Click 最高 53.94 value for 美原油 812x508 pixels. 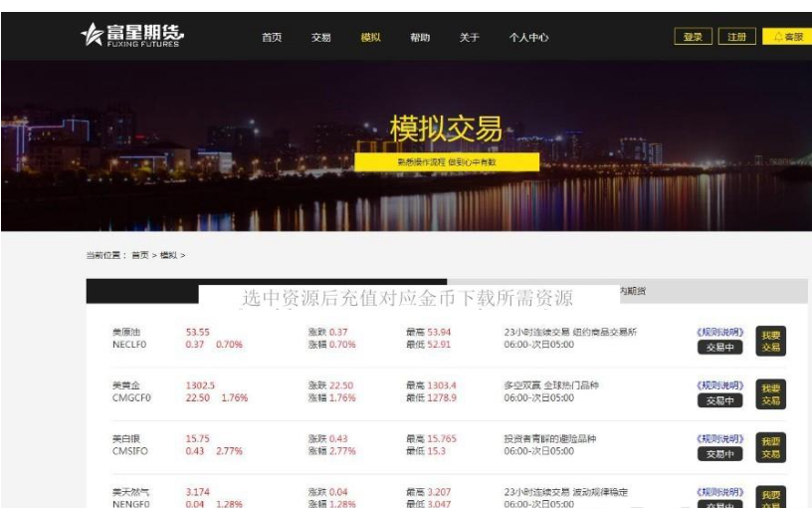[428, 332]
